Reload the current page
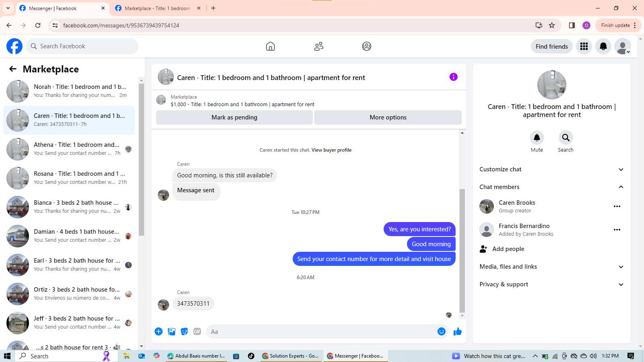 (38, 25)
